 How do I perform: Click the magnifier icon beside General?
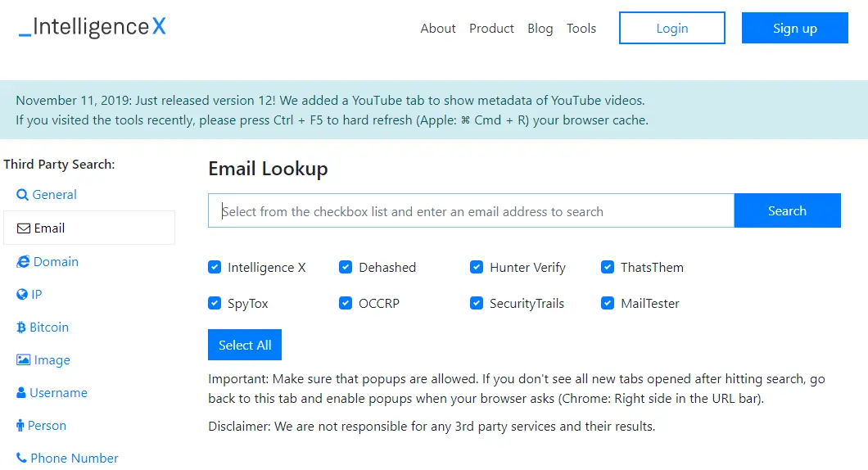pos(22,195)
